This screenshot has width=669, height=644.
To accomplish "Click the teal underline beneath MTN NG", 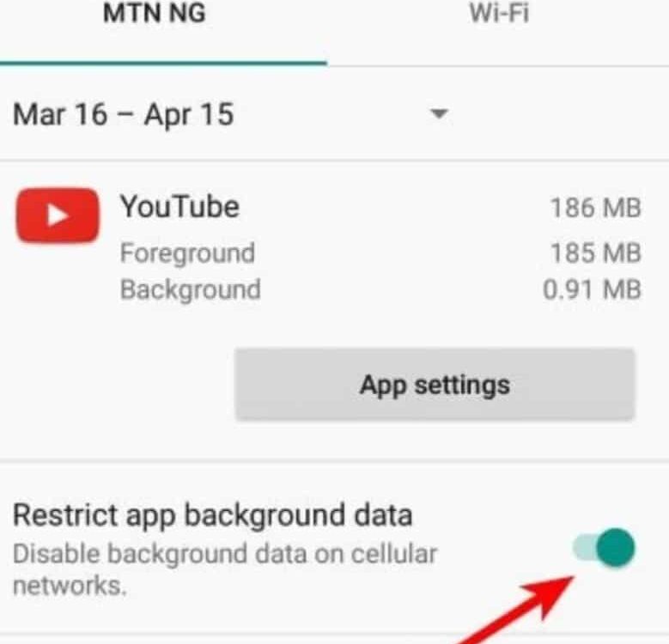I will [163, 64].
